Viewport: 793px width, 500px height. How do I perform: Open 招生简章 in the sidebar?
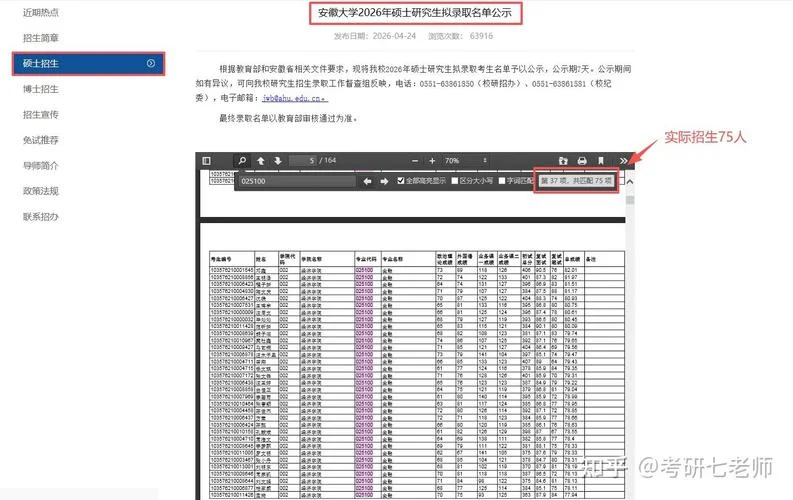41,38
